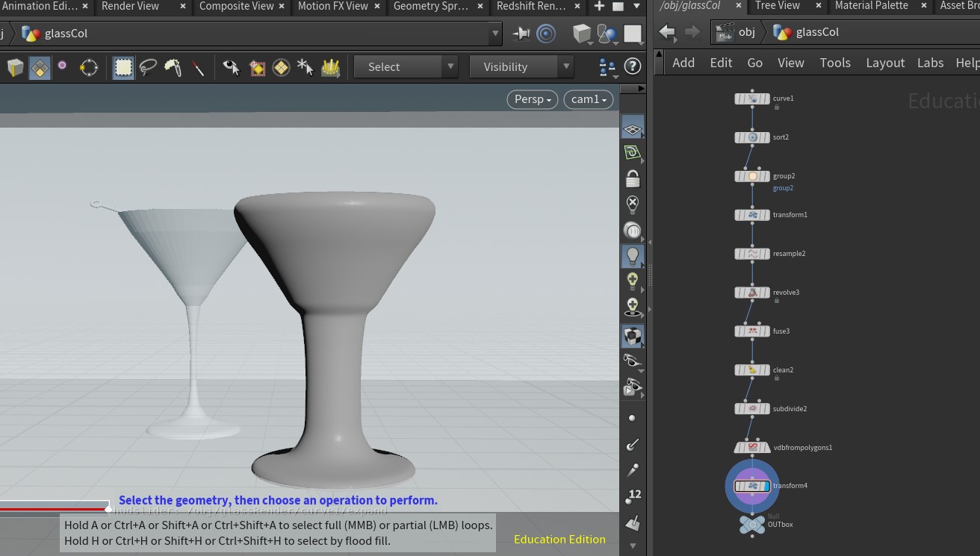Click the pin pane icon in viewport path bar
The height and width of the screenshot is (556, 980).
click(x=521, y=34)
